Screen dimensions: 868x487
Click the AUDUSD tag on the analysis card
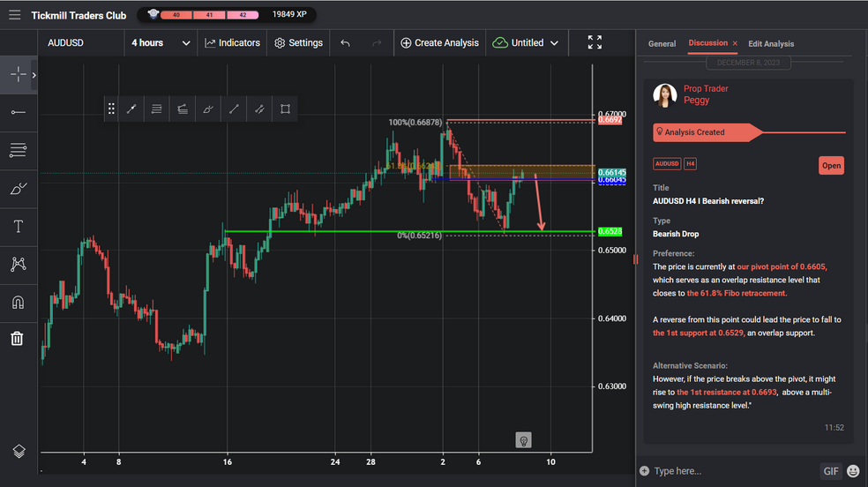(667, 164)
